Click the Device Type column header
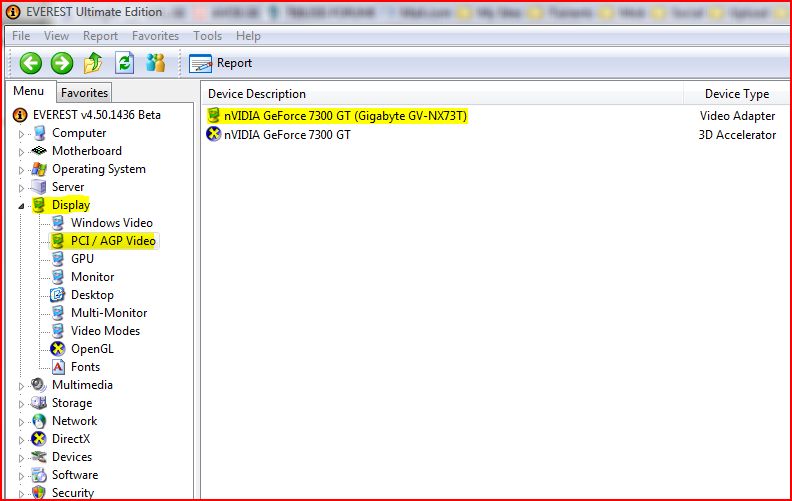This screenshot has height=501, width=792. pos(737,94)
